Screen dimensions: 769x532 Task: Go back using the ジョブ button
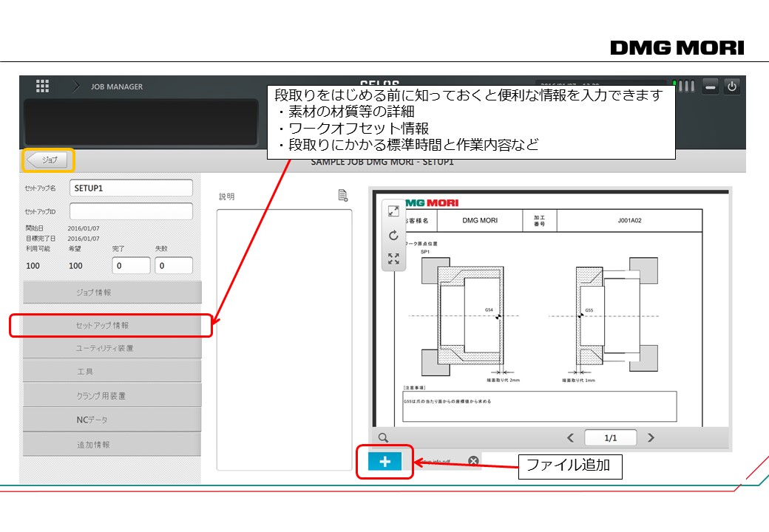[x=47, y=160]
